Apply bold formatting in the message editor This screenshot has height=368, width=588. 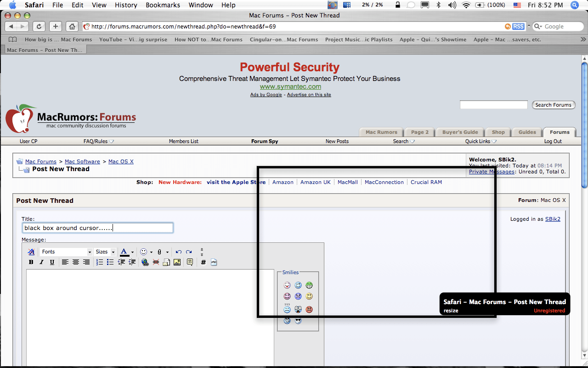pyautogui.click(x=31, y=262)
